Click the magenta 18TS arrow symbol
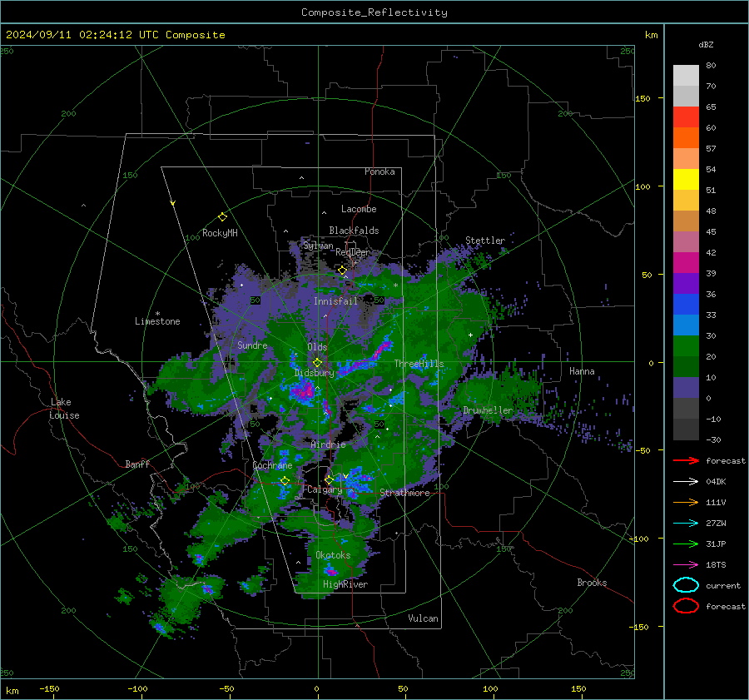This screenshot has height=700, width=749. pos(686,564)
